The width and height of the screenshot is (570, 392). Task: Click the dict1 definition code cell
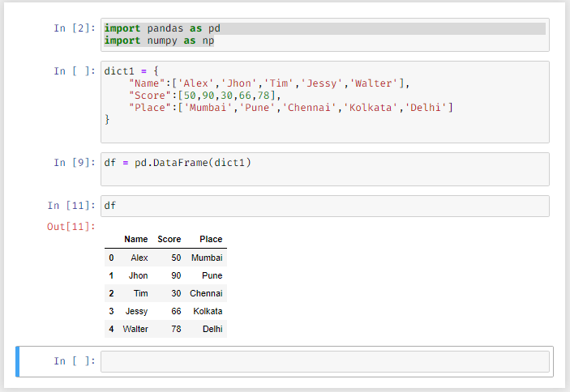tap(324, 102)
